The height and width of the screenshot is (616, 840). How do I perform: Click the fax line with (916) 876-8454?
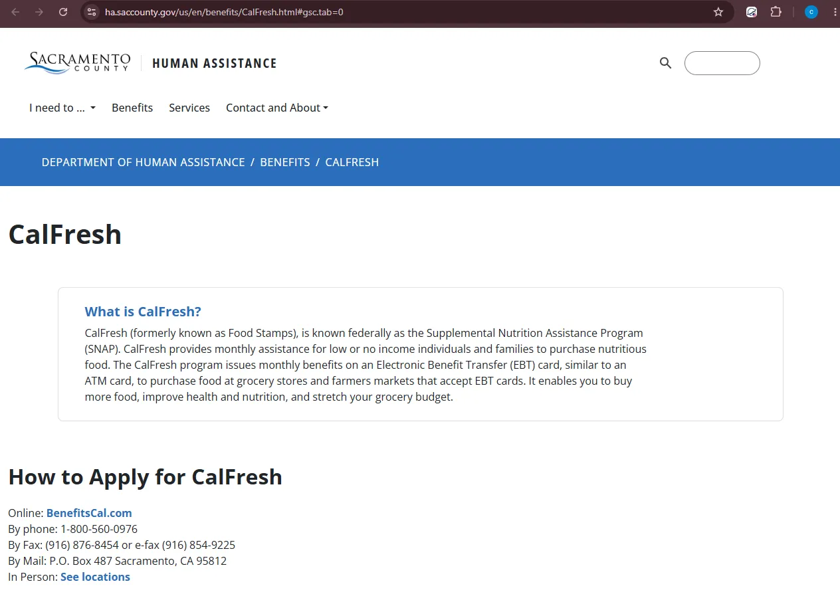pos(122,545)
